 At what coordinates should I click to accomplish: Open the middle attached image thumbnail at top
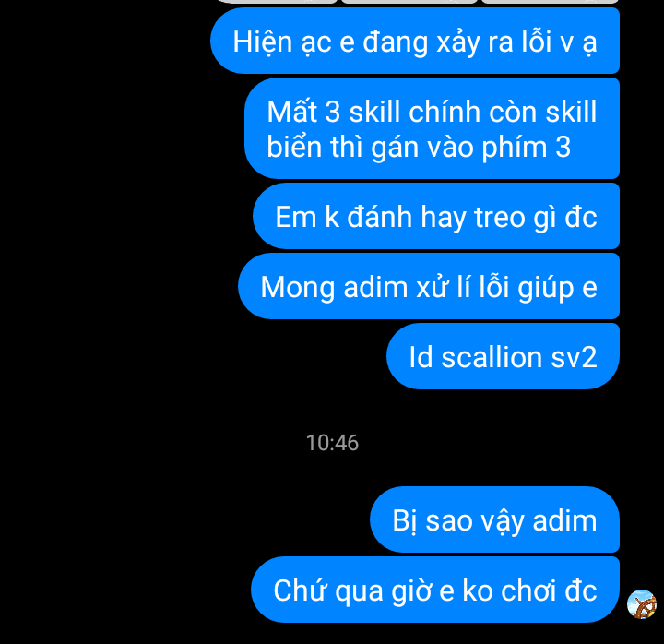(409, 1)
